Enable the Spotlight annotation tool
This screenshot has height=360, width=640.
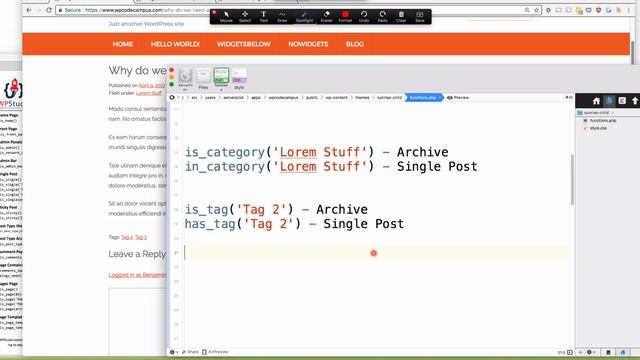[304, 17]
